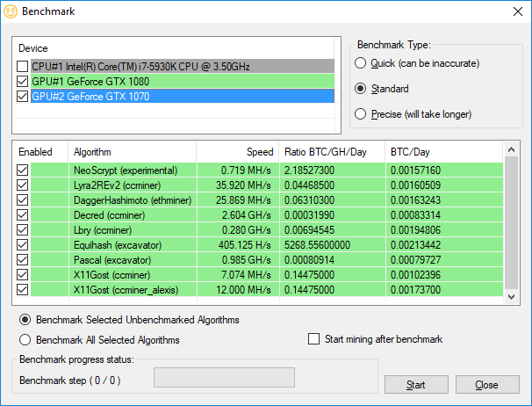Uncheck GPU#2 GeForce GTX 1070 device
Image resolution: width=532 pixels, height=406 pixels.
pyautogui.click(x=23, y=96)
